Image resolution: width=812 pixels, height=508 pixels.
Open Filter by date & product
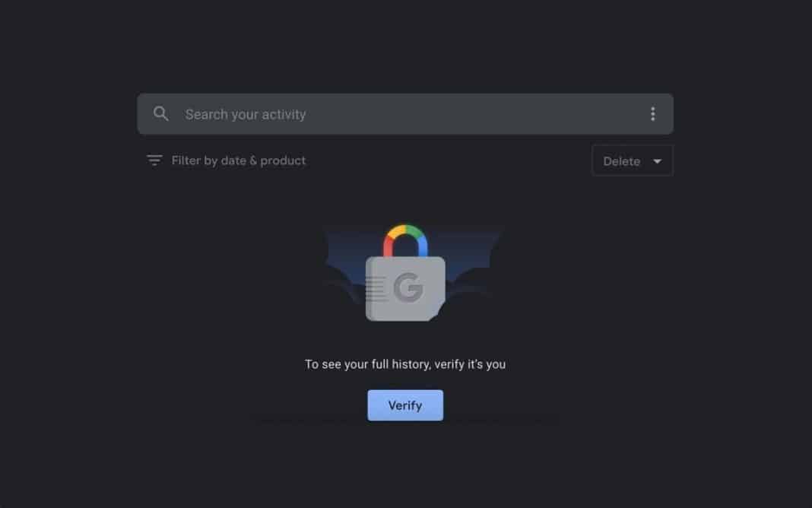click(x=227, y=160)
